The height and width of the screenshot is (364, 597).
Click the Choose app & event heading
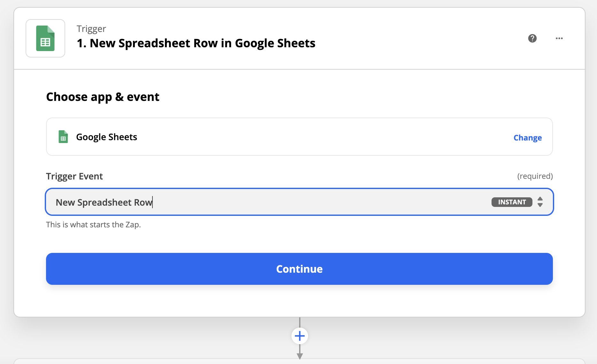pos(103,97)
